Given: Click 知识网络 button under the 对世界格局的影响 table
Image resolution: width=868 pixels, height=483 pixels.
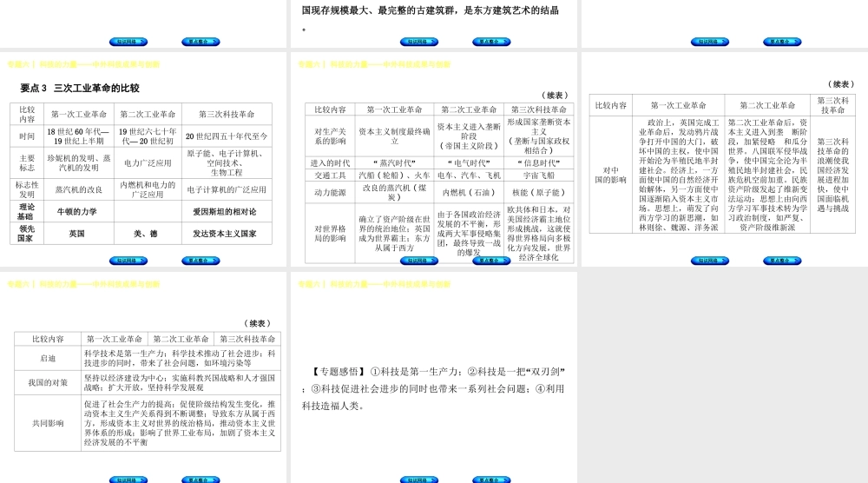Looking at the screenshot, I should pyautogui.click(x=419, y=261).
